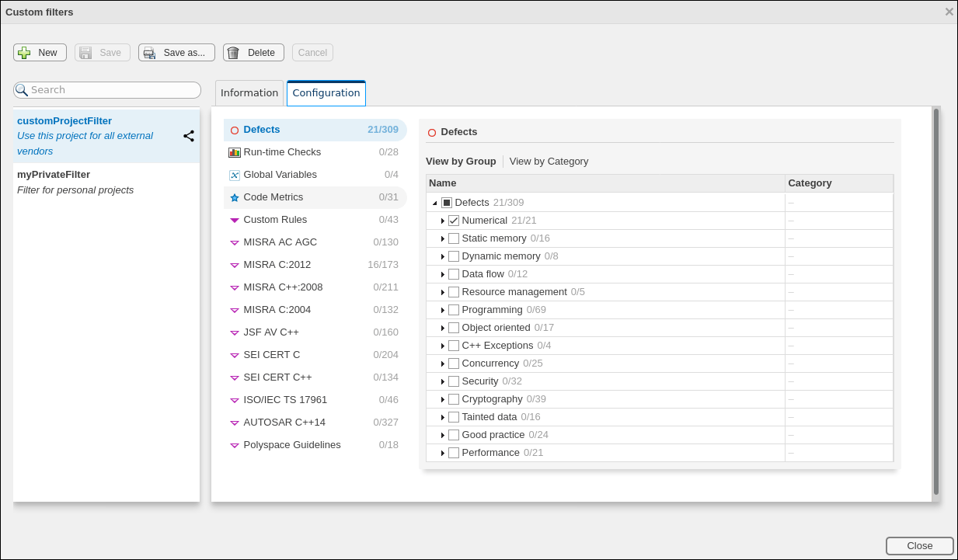Click the Save filter icon

click(x=102, y=52)
